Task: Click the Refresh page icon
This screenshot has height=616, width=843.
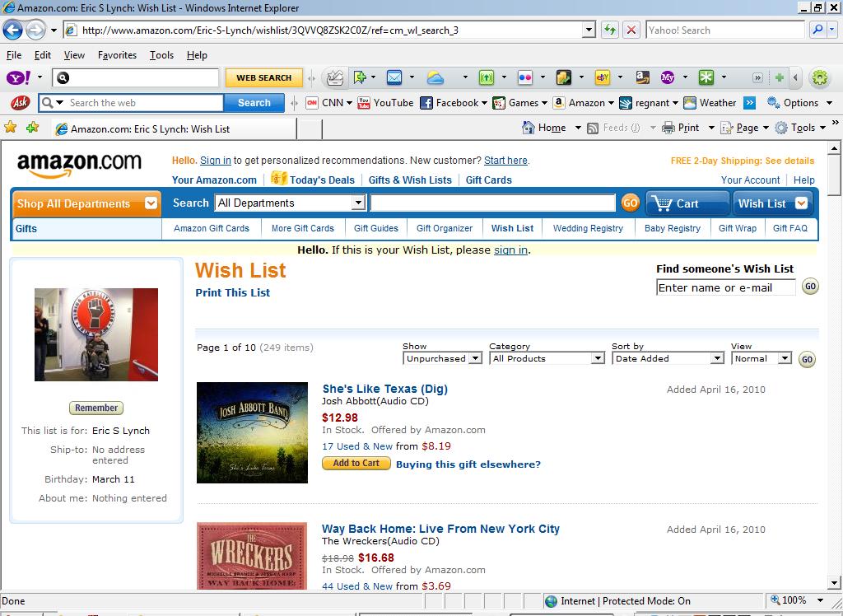Action: coord(610,30)
